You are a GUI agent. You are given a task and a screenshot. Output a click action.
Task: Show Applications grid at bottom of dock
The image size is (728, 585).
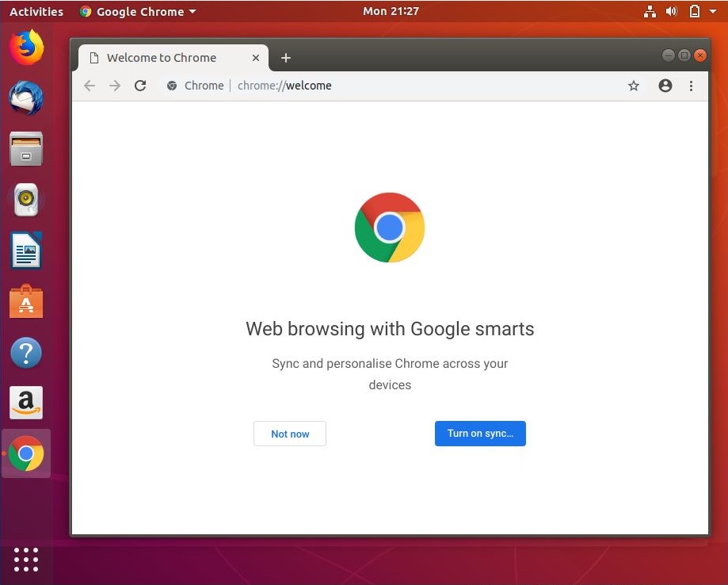click(x=26, y=560)
